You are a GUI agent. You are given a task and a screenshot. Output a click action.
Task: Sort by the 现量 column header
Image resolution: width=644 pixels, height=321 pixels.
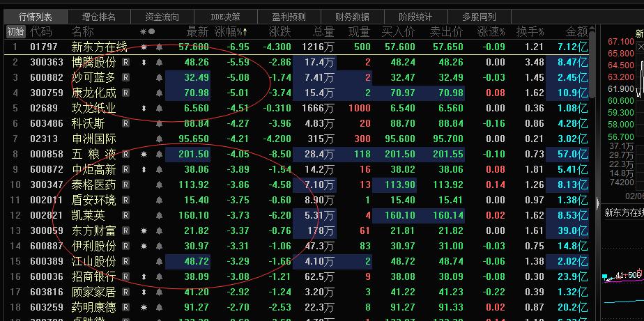[x=360, y=31]
